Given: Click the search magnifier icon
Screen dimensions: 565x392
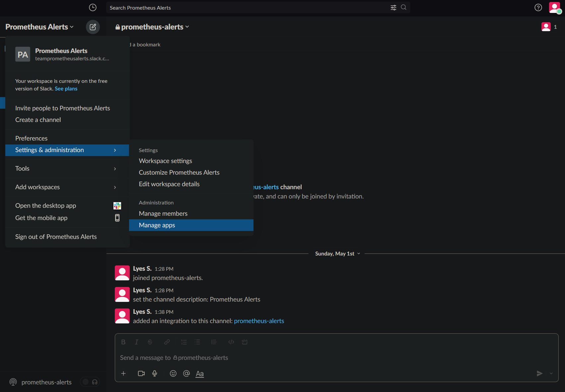Looking at the screenshot, I should [x=403, y=7].
